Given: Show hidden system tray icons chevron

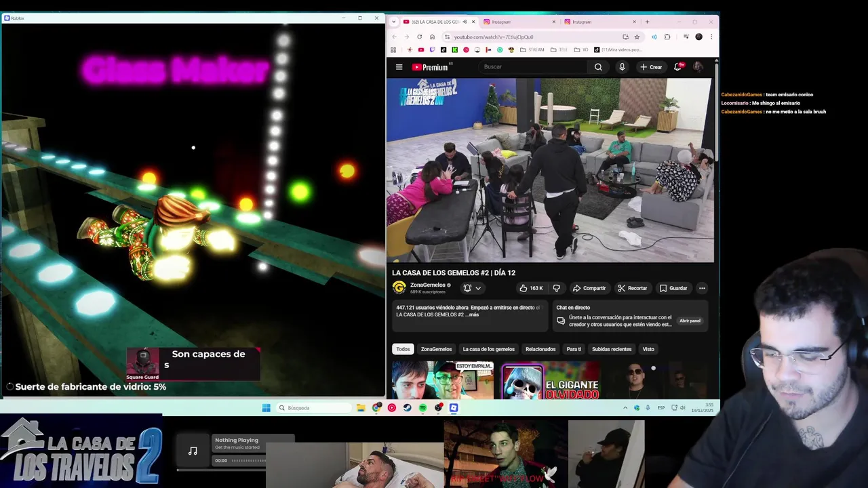Looking at the screenshot, I should tap(625, 407).
